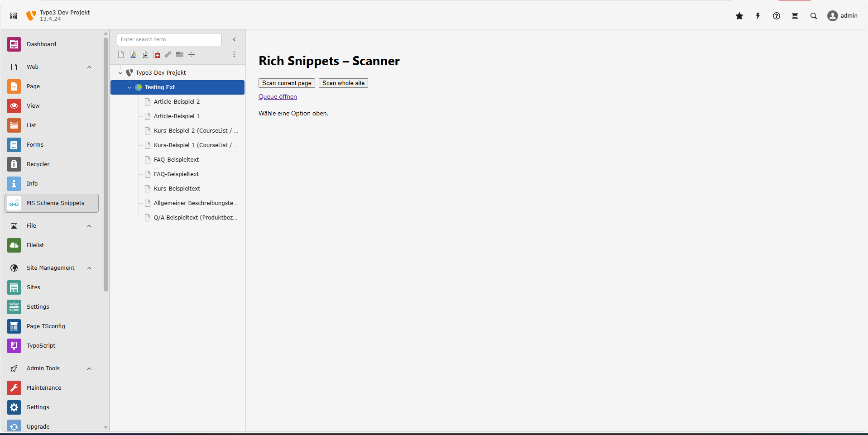Open the View module

click(x=33, y=105)
